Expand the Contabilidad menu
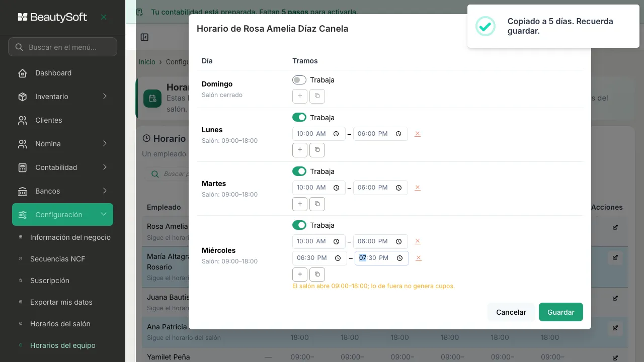Image resolution: width=644 pixels, height=362 pixels. 62,167
